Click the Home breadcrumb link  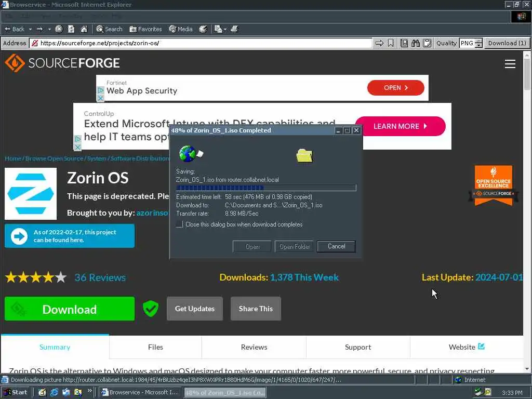click(x=13, y=158)
